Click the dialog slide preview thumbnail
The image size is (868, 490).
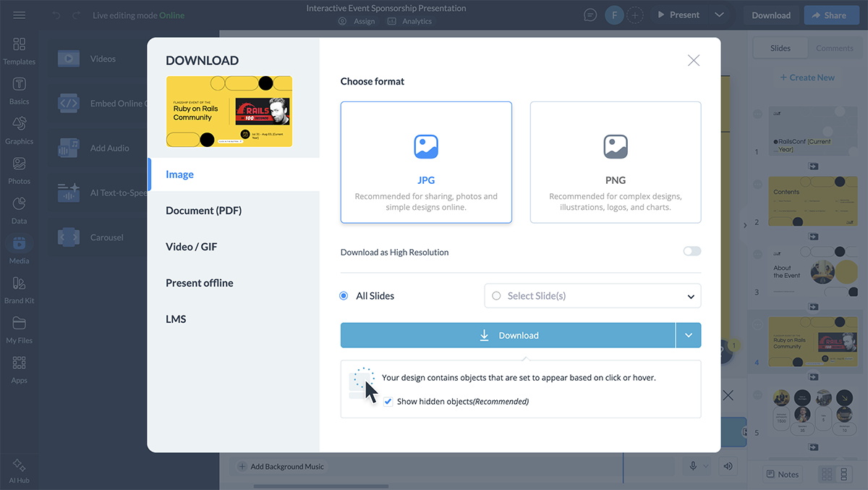point(229,111)
